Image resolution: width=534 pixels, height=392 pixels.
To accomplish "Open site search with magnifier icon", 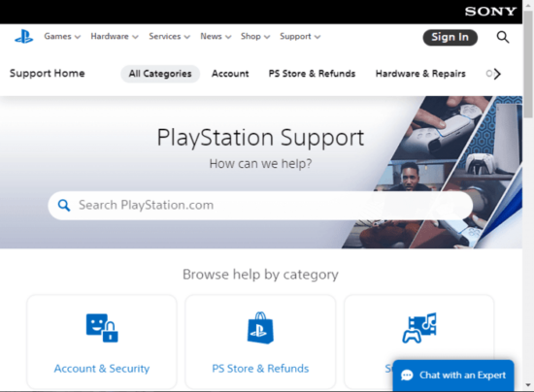I will tap(503, 37).
